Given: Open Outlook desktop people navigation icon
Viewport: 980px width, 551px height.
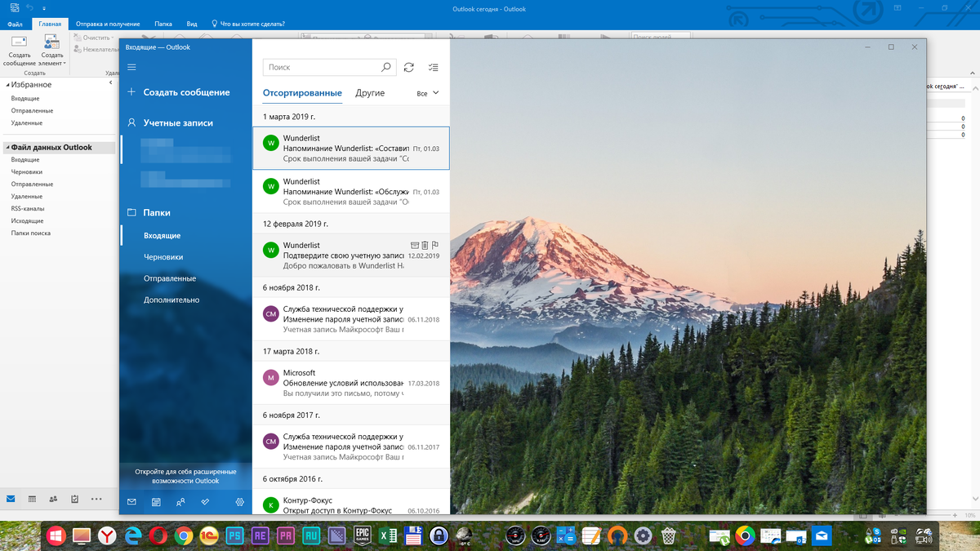Looking at the screenshot, I should [x=53, y=498].
